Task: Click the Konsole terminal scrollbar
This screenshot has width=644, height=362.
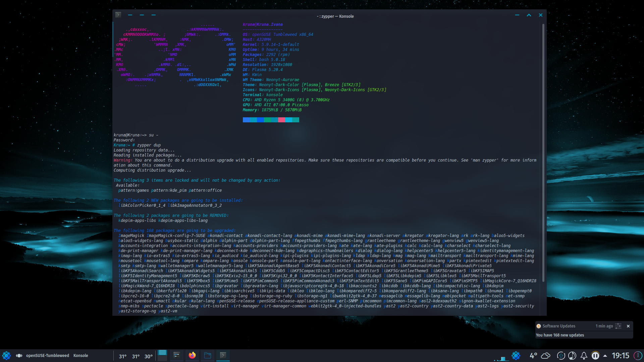Action: click(543, 153)
